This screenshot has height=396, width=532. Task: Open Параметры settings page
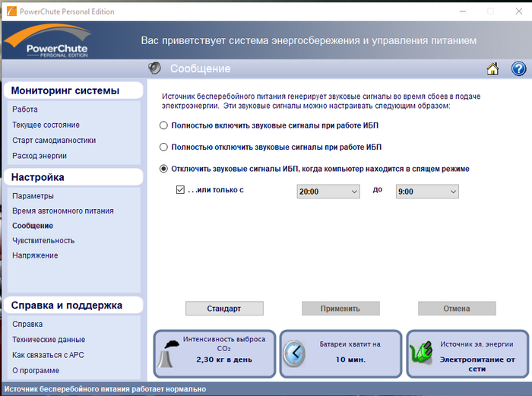(33, 196)
